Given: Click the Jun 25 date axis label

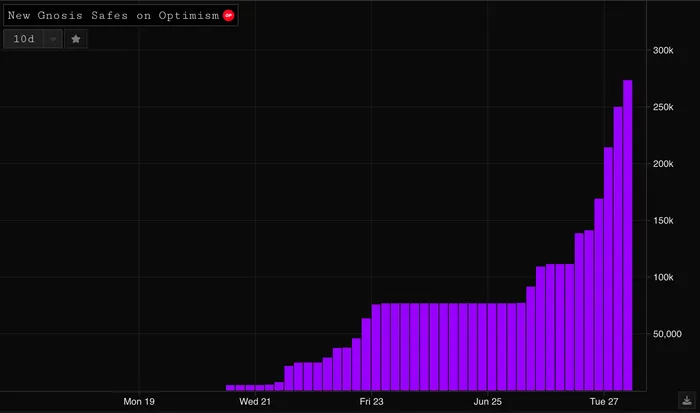Looking at the screenshot, I should point(488,401).
